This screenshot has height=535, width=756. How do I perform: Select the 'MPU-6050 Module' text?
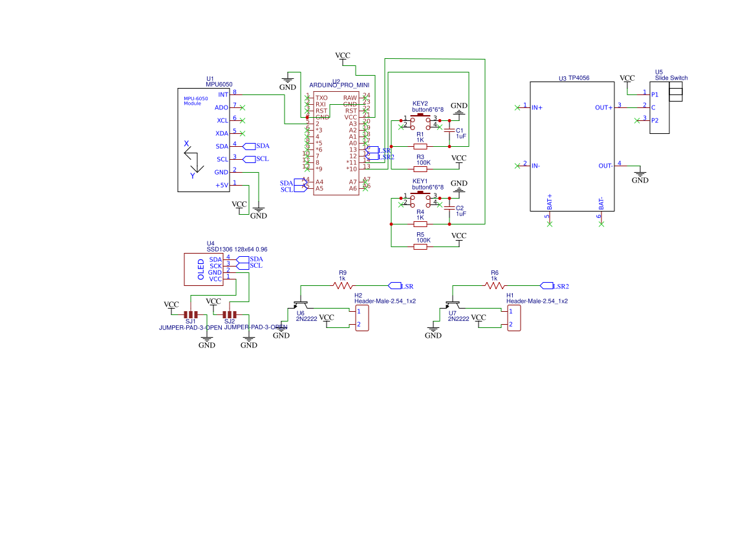196,101
